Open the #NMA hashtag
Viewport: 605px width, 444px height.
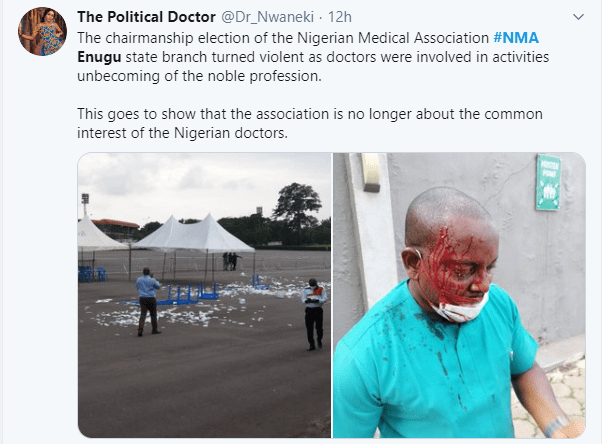coord(516,37)
